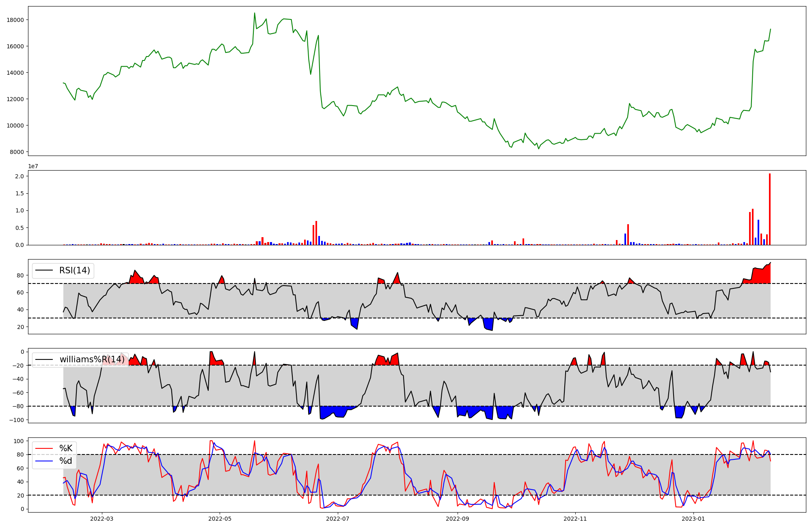Click the blue %d legend line swatch
Image resolution: width=812 pixels, height=528 pixels.
click(x=45, y=461)
